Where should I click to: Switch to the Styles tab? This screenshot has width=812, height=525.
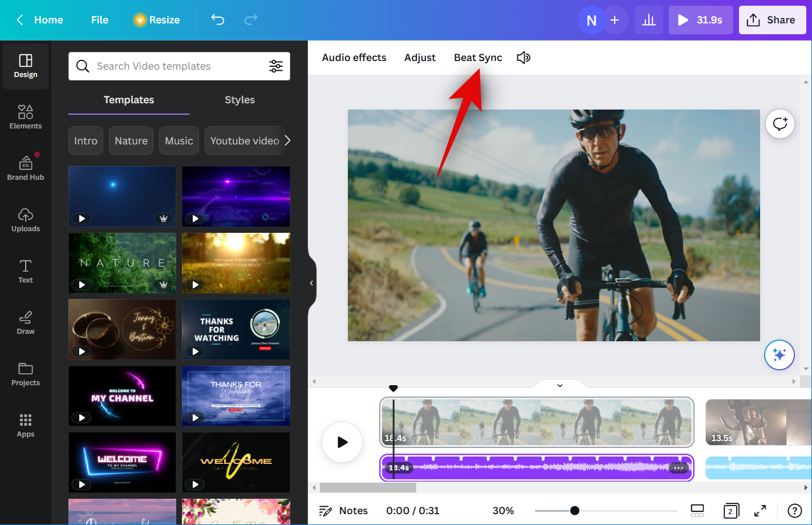239,100
